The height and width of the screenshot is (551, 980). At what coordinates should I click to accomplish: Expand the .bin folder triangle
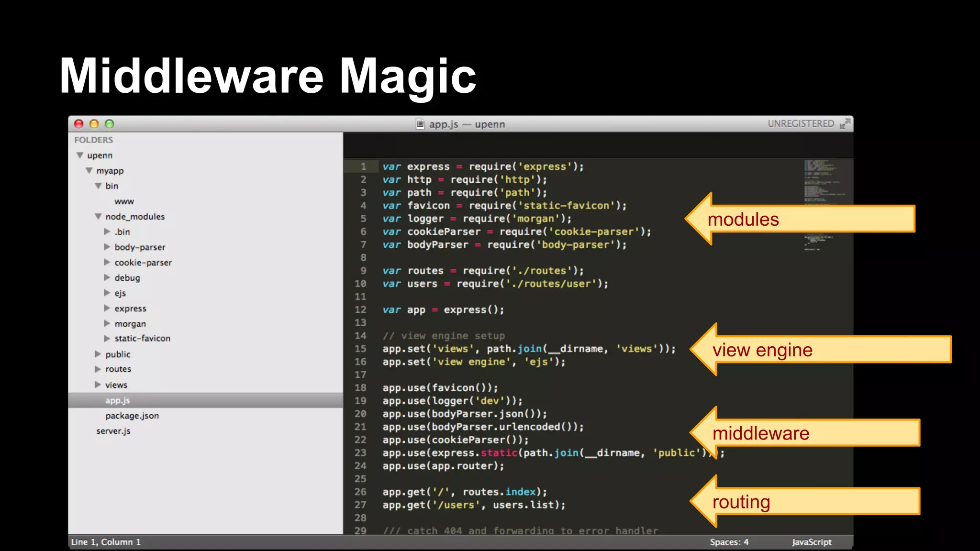pyautogui.click(x=107, y=231)
